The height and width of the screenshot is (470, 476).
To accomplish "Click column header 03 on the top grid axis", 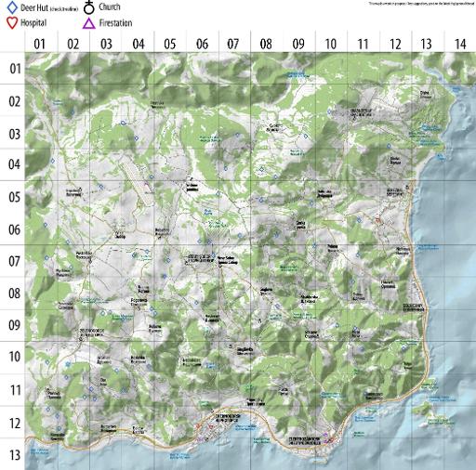I will [x=106, y=44].
